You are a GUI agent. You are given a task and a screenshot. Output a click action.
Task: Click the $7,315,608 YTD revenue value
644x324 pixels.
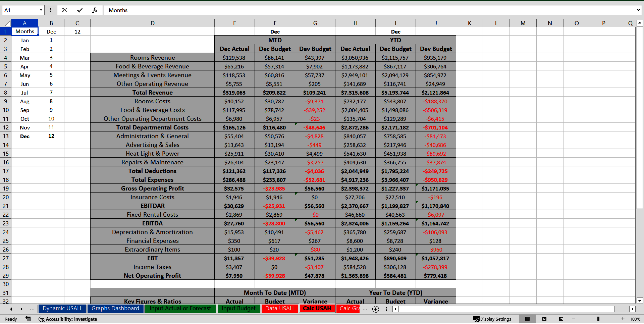coord(355,93)
